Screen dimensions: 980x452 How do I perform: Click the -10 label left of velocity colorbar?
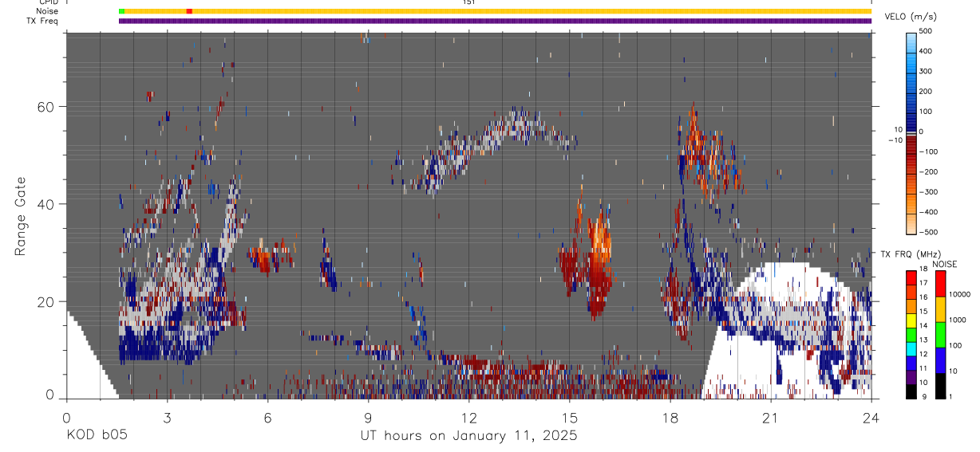(894, 140)
